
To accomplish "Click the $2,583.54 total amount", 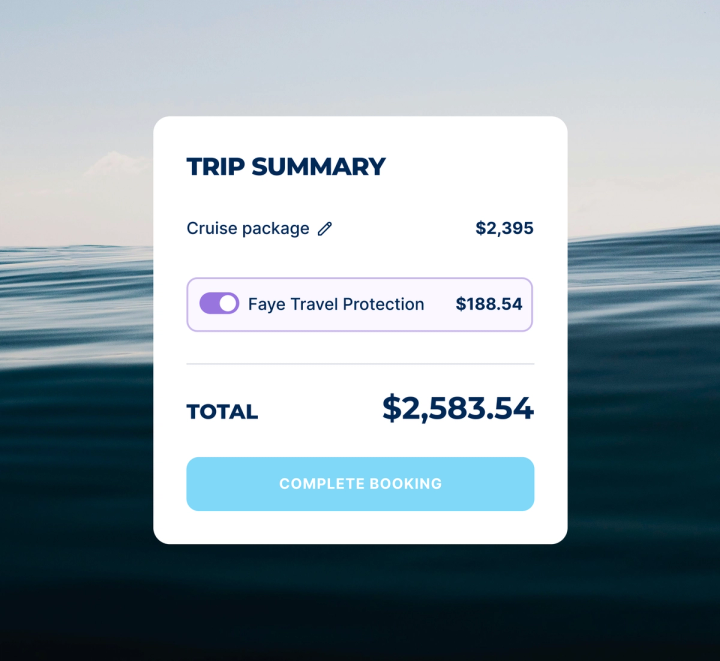I will pos(458,408).
